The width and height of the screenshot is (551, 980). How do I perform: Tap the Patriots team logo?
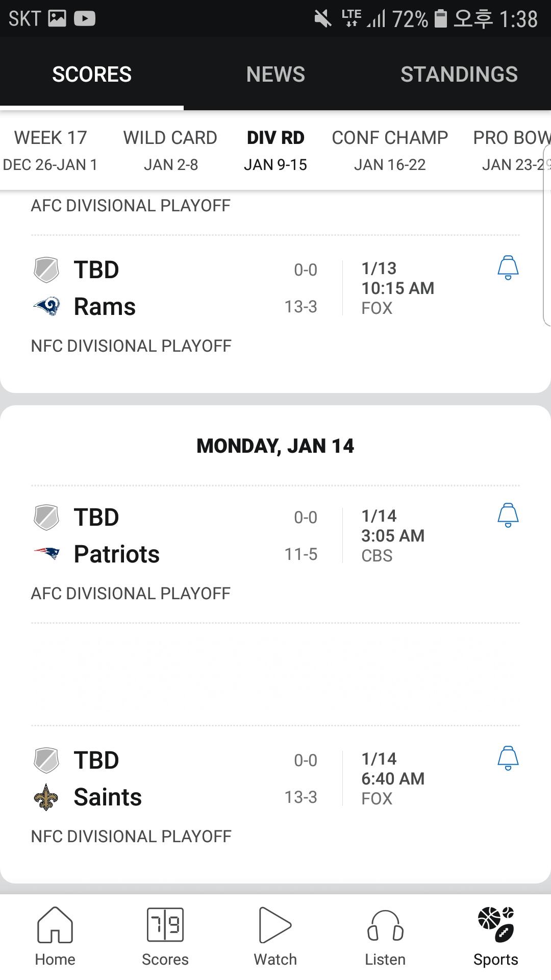click(x=46, y=554)
